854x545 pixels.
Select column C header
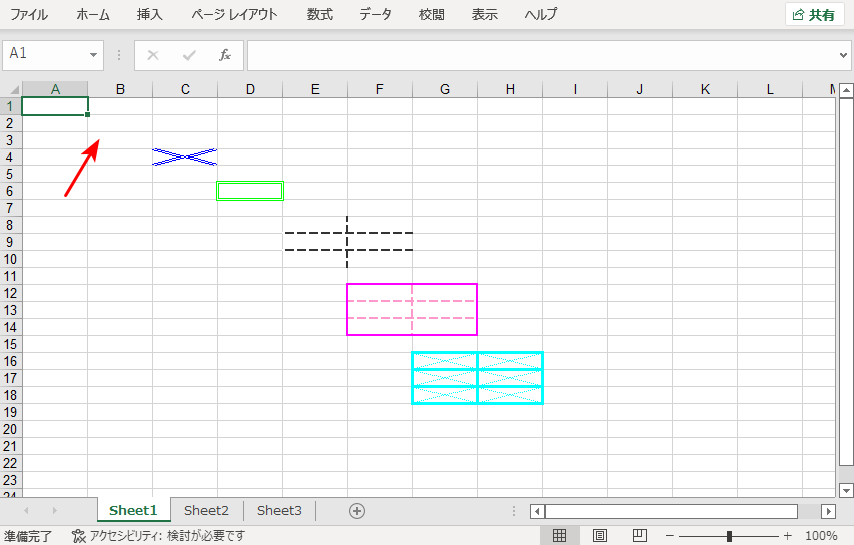click(x=185, y=89)
